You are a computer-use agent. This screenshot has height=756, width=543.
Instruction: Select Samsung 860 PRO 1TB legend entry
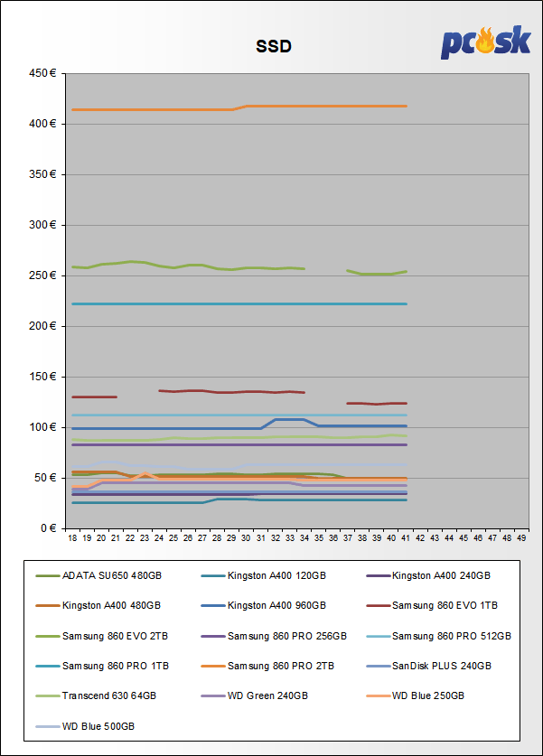pyautogui.click(x=102, y=667)
